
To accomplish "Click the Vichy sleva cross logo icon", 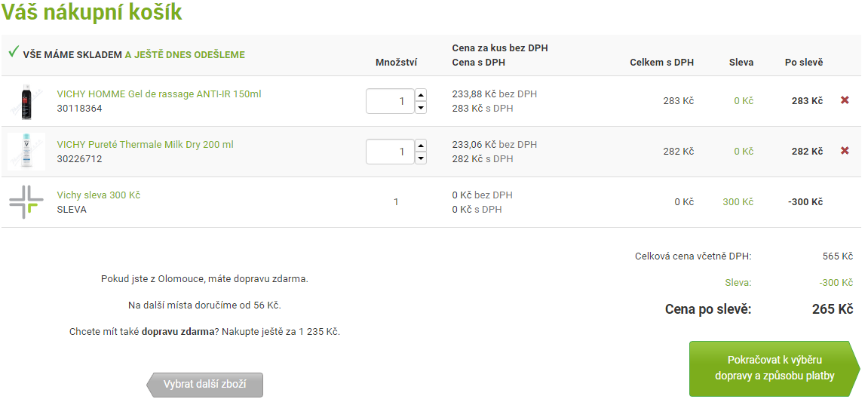I will click(26, 202).
